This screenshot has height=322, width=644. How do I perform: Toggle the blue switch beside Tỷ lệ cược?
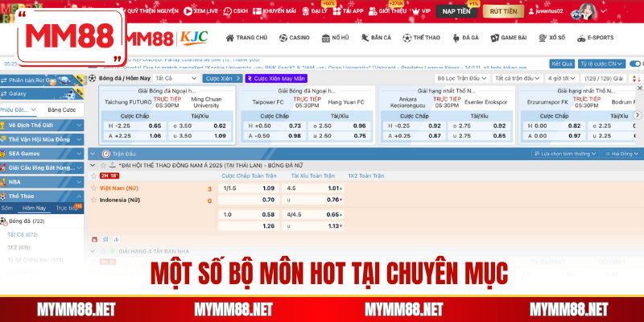(x=637, y=64)
